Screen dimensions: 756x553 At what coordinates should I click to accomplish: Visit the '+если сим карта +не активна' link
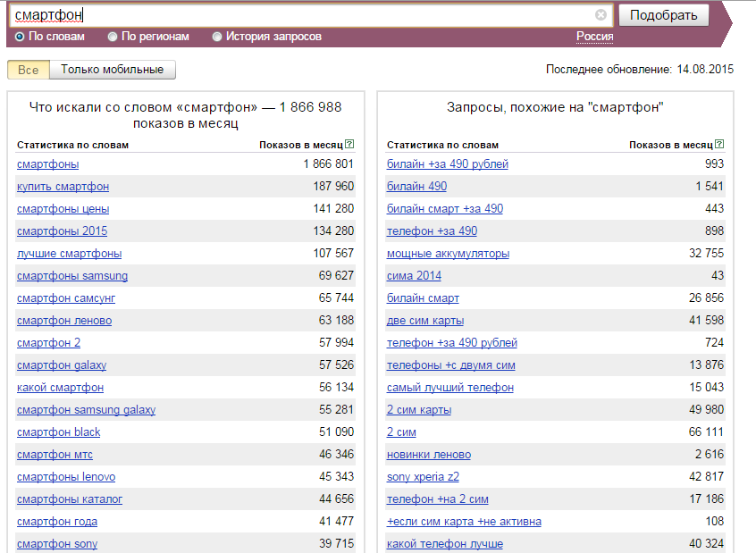coord(464,522)
